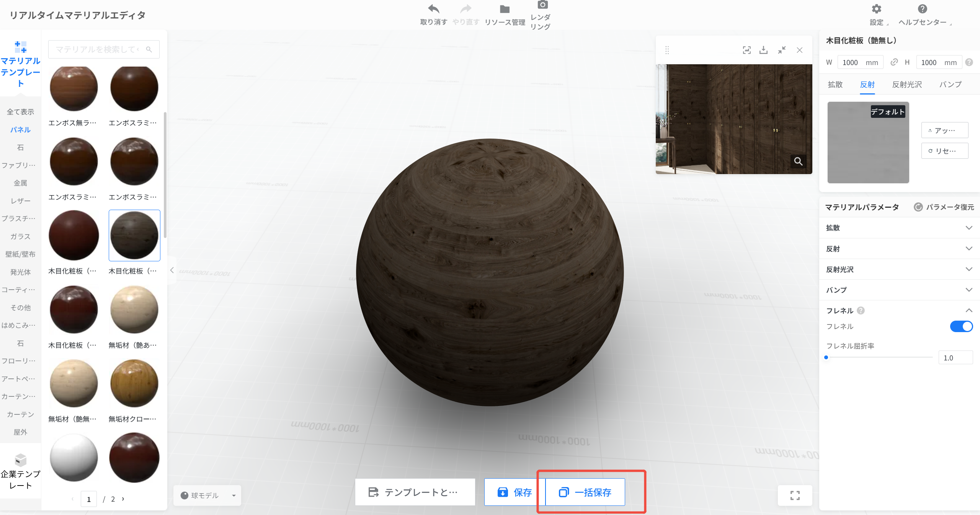This screenshot has width=980, height=515.
Task: Click the レンダリング camera icon
Action: (542, 5)
